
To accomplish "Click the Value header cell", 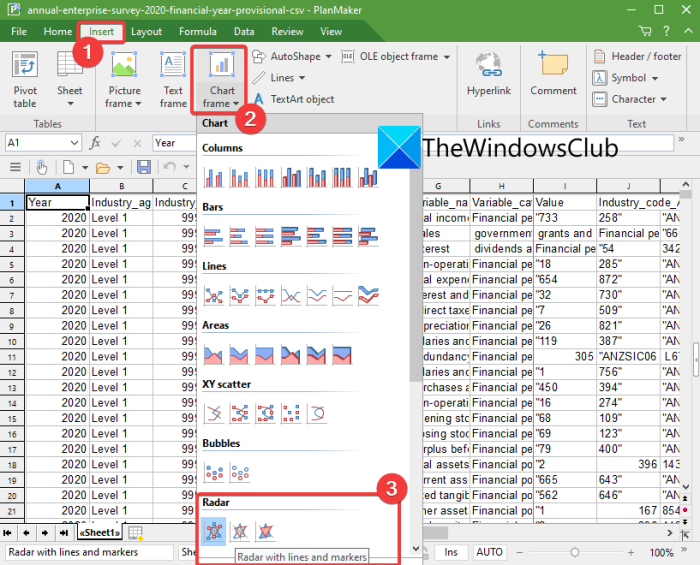I will coord(565,203).
